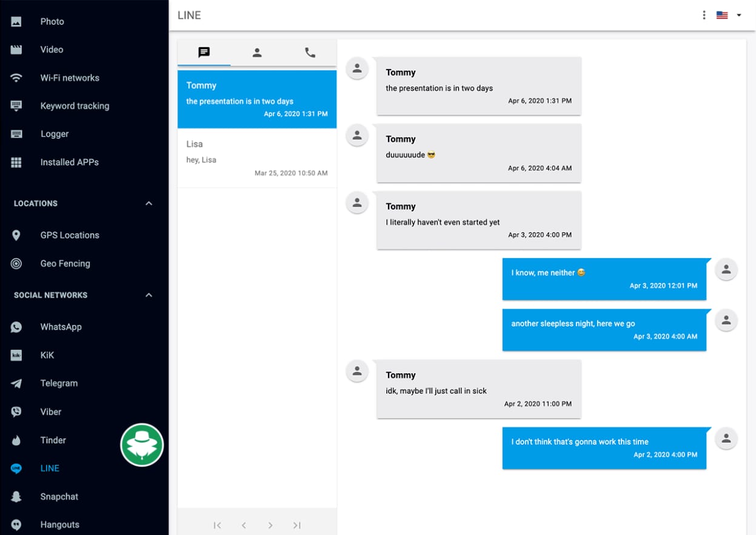View Hangouts messages

pyautogui.click(x=61, y=524)
